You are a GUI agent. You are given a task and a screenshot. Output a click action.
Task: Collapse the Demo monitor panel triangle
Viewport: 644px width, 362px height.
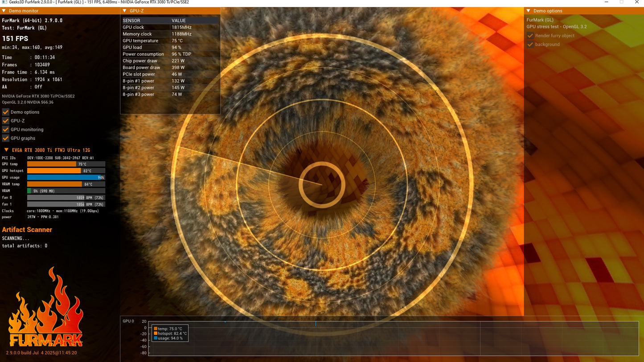(x=4, y=11)
